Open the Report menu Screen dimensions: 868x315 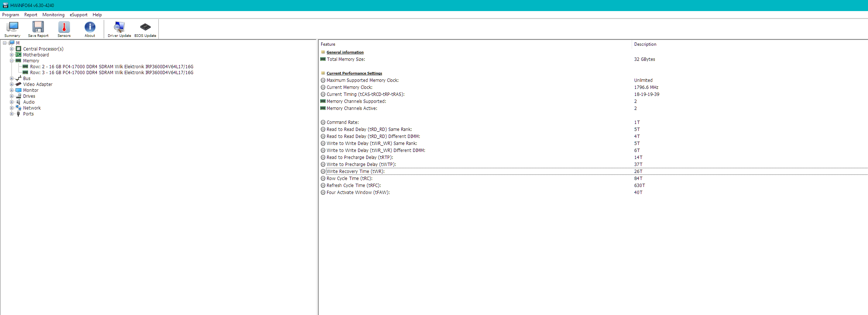(x=31, y=15)
